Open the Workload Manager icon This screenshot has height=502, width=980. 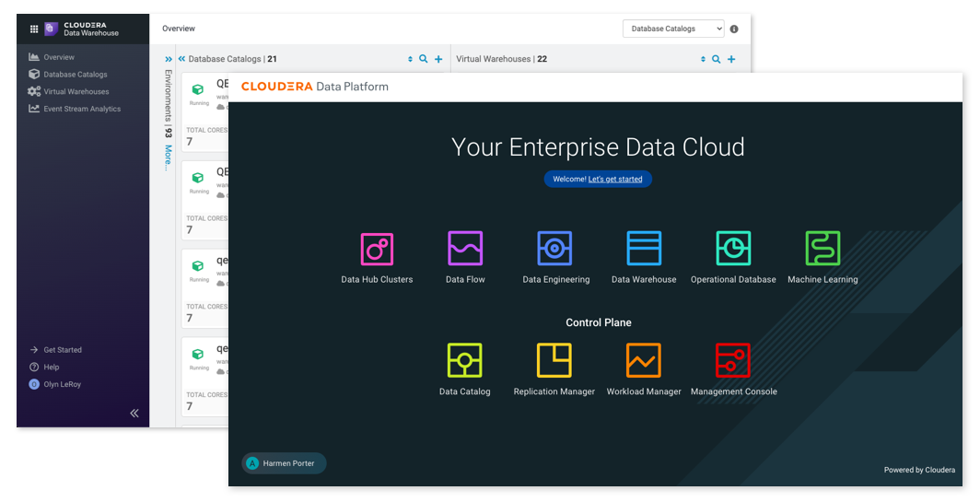[x=643, y=360]
